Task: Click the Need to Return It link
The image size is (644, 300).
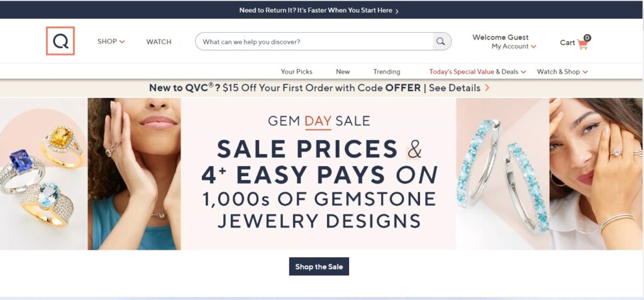Action: click(315, 11)
